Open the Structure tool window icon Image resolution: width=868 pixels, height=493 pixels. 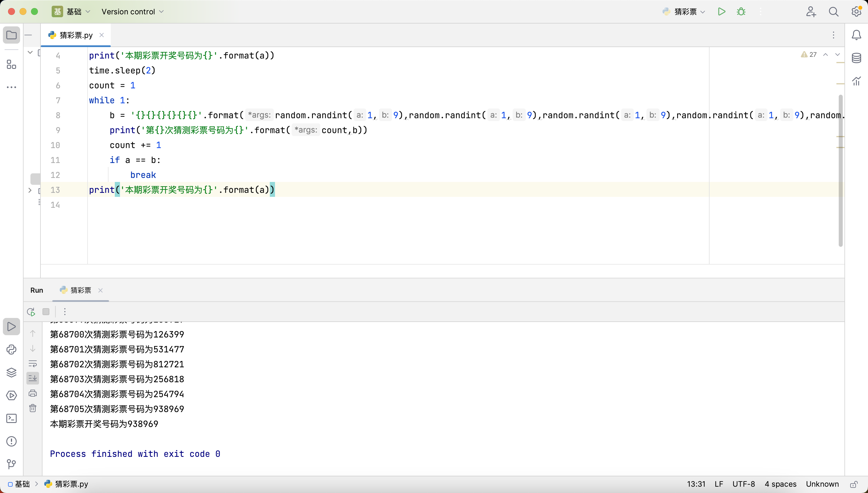pos(11,64)
